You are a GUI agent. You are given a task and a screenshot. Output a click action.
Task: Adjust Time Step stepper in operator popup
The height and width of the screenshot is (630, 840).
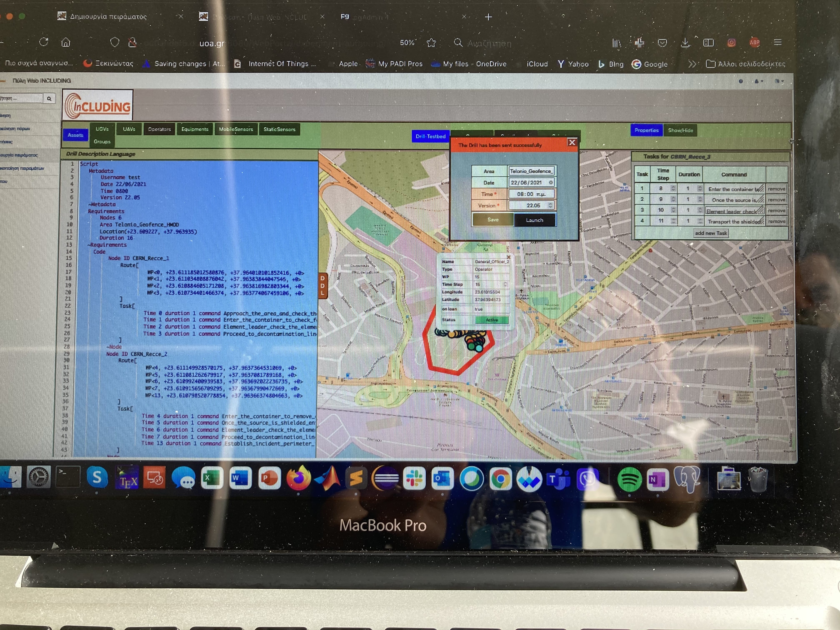click(x=505, y=284)
